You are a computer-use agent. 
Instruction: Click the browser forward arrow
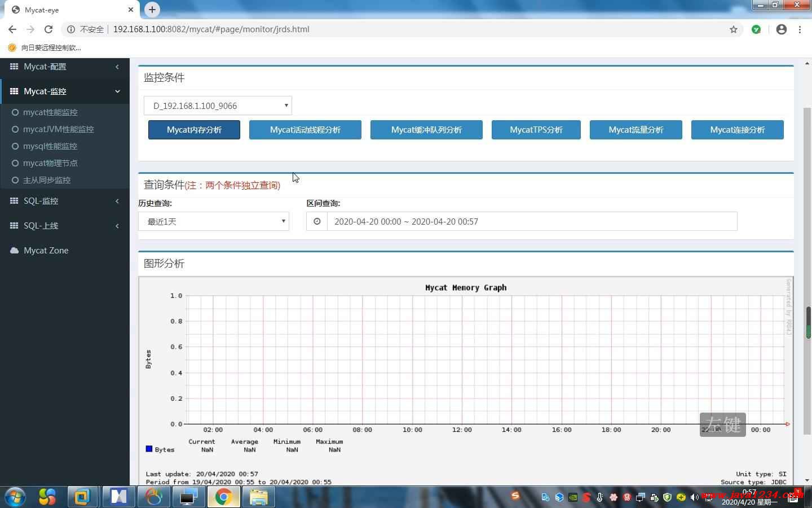[x=30, y=29]
